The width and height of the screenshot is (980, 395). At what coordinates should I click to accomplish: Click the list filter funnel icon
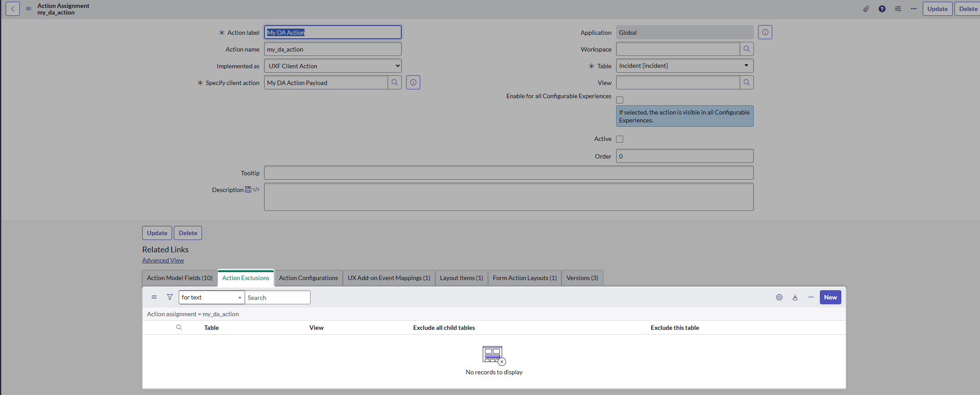(x=170, y=297)
